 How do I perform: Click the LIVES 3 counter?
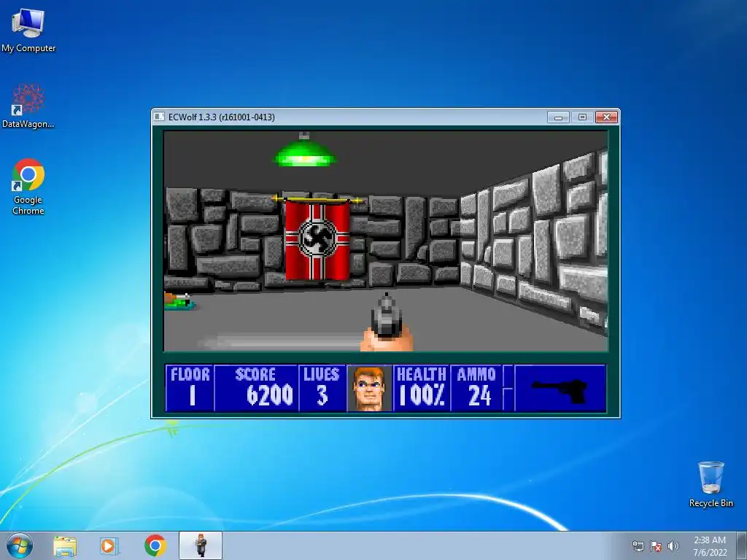point(322,388)
